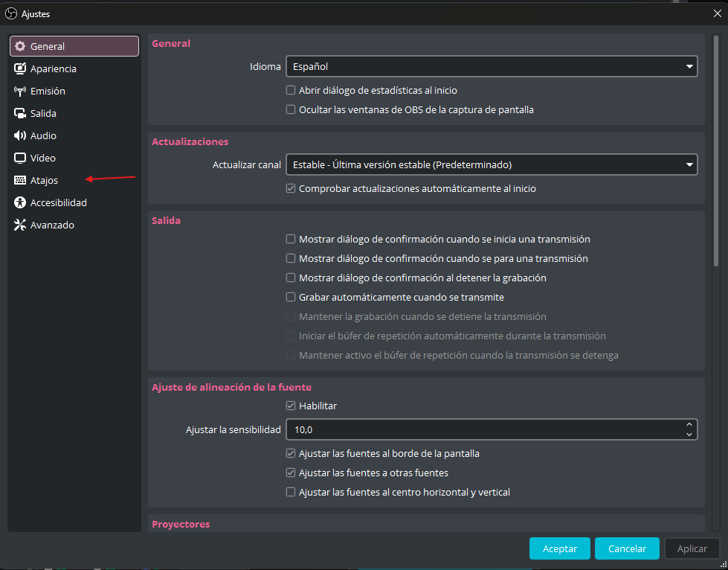Click the Atajos keyboard icon
The width and height of the screenshot is (728, 570).
20,180
